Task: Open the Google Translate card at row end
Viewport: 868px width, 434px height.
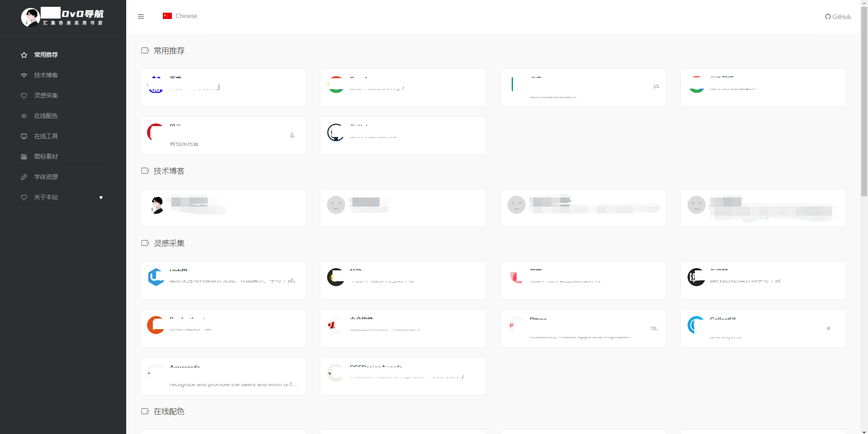Action: click(x=763, y=88)
